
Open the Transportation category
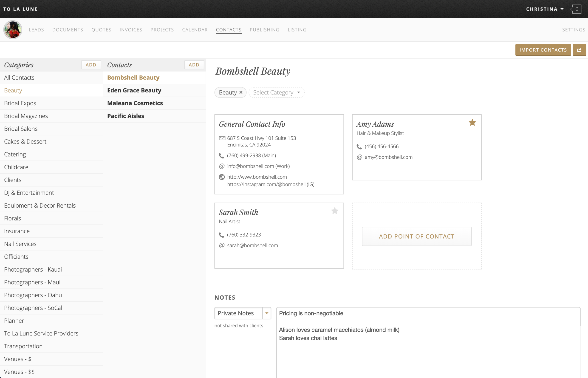coord(51,346)
